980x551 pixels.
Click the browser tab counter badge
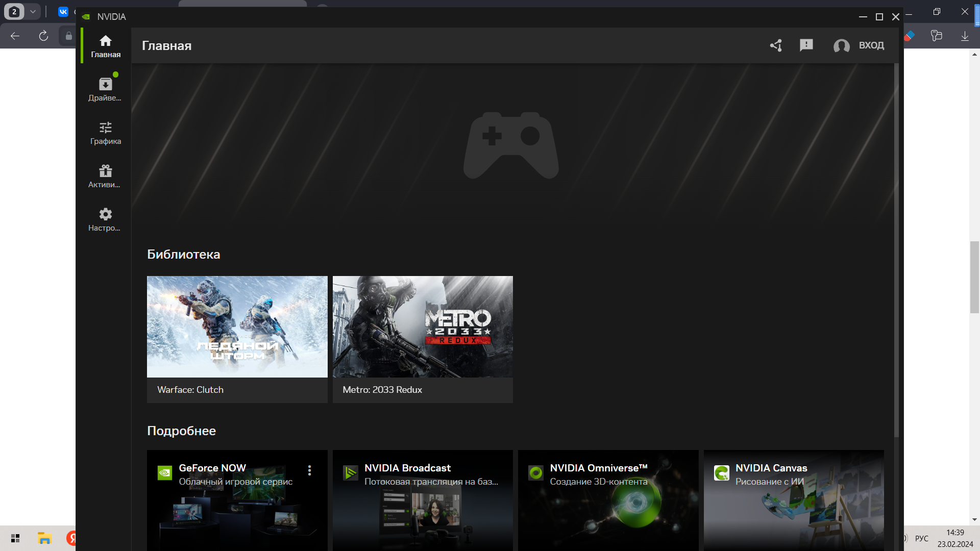tap(14, 11)
